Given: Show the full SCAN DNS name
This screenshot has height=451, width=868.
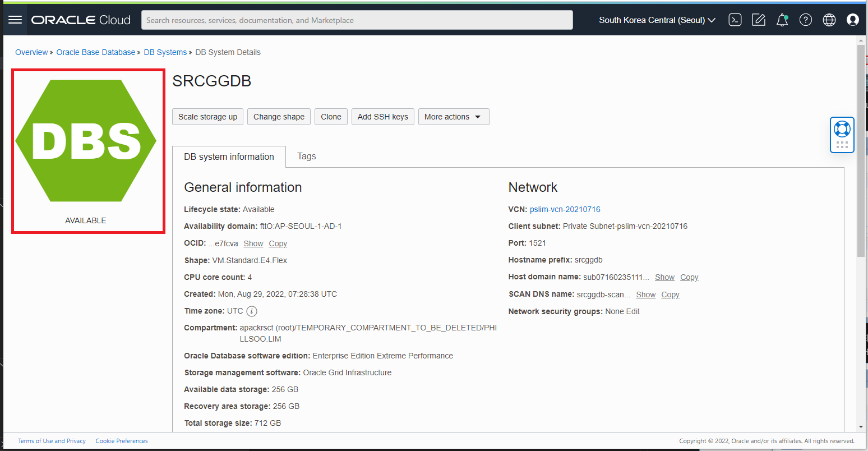Looking at the screenshot, I should click(x=646, y=294).
